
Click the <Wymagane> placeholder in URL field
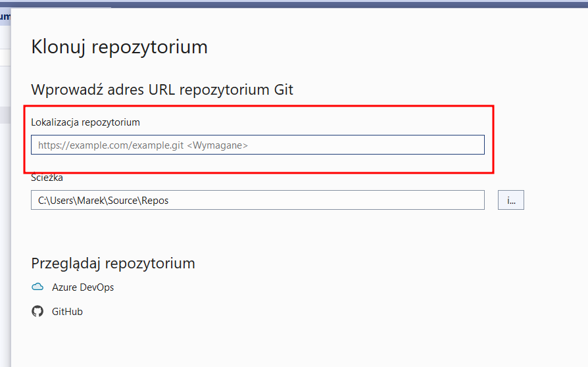(218, 145)
